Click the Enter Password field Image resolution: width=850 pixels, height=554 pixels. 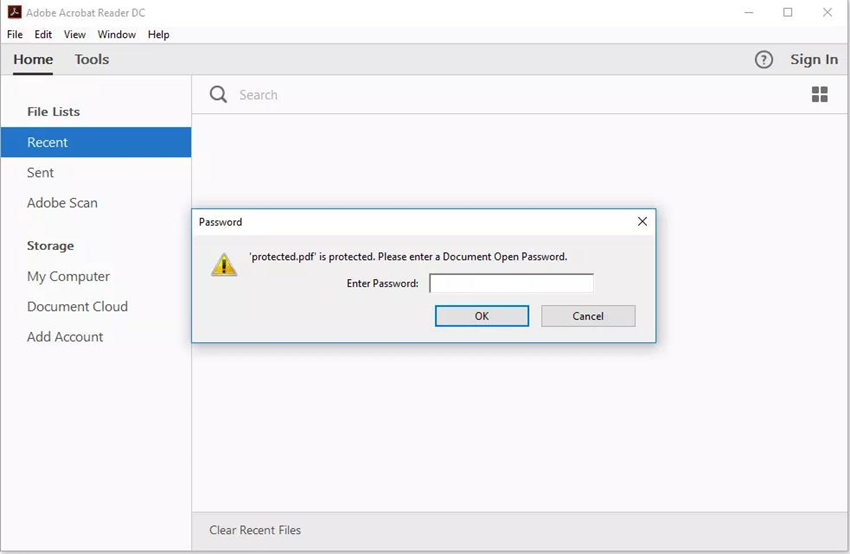(511, 284)
